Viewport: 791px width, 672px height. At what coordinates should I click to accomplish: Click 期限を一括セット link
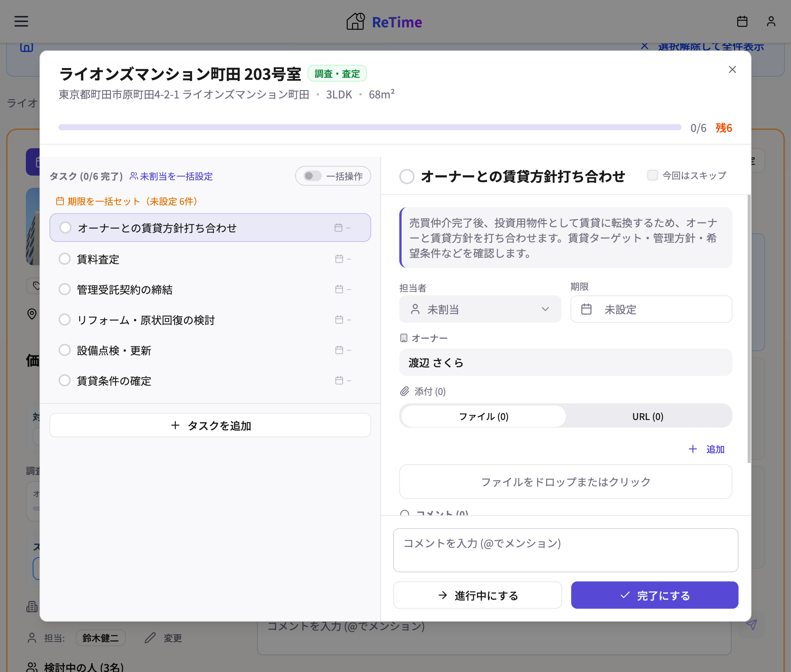tap(127, 201)
